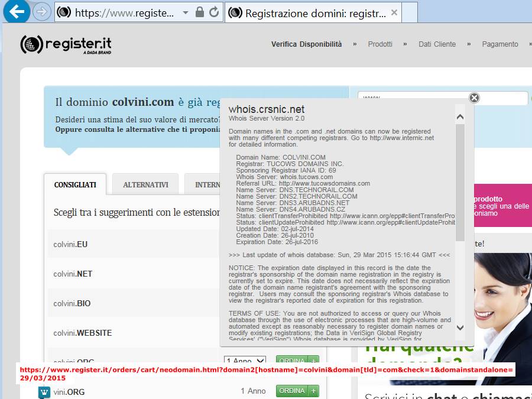Screen dimensions: 532x399
Task: Refresh the page with the reload icon
Action: (x=214, y=12)
